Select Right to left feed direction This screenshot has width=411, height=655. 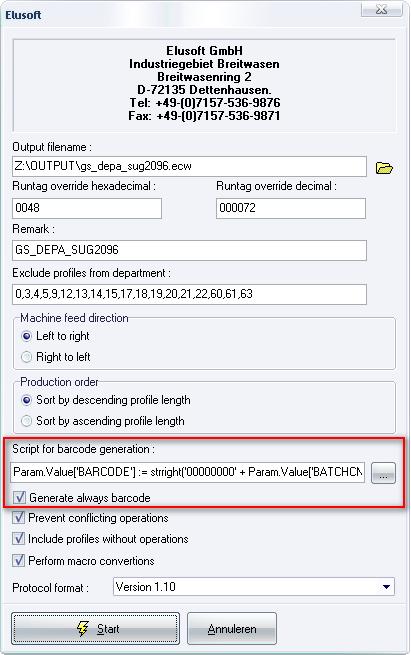pyautogui.click(x=27, y=357)
